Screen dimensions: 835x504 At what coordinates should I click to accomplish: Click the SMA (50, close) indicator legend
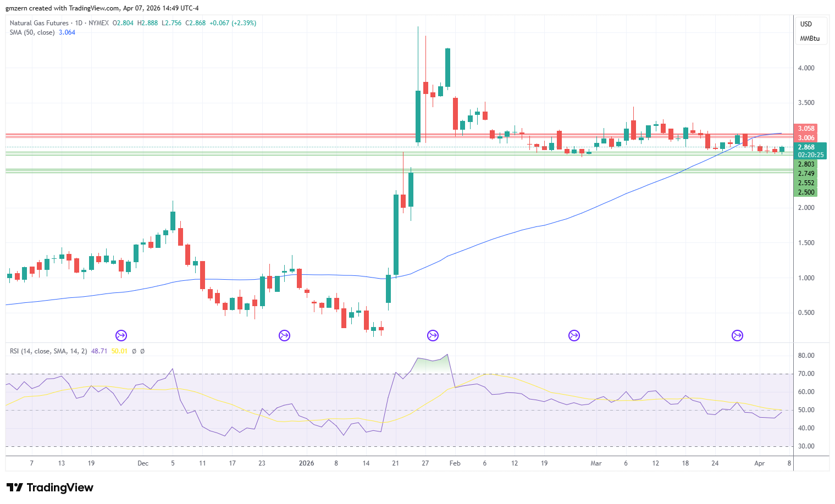(x=32, y=32)
